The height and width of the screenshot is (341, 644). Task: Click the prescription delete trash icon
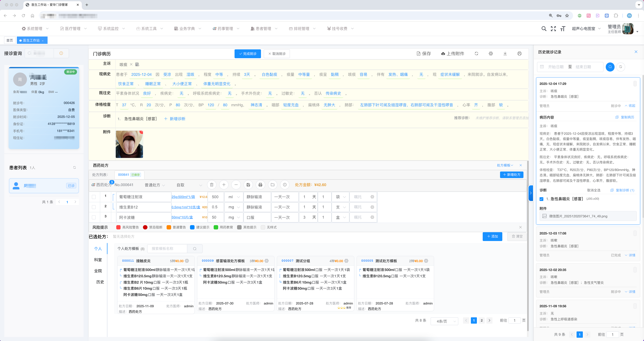point(212,185)
